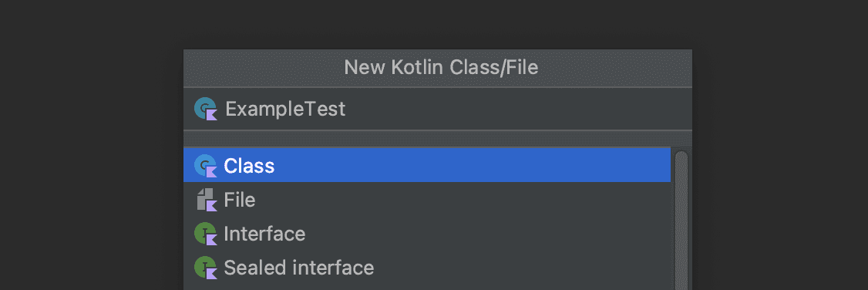
Task: Place cursor after the ExampleTest text
Action: pyautogui.click(x=347, y=109)
